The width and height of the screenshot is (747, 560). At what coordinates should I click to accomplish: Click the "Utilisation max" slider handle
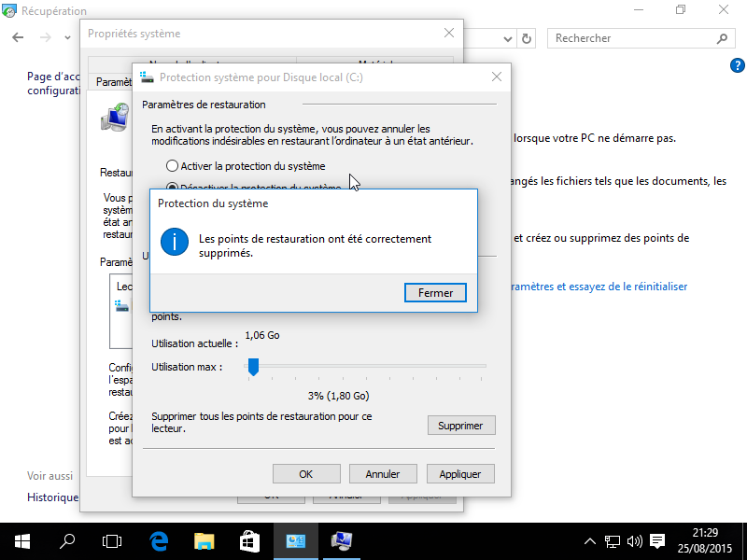click(252, 367)
